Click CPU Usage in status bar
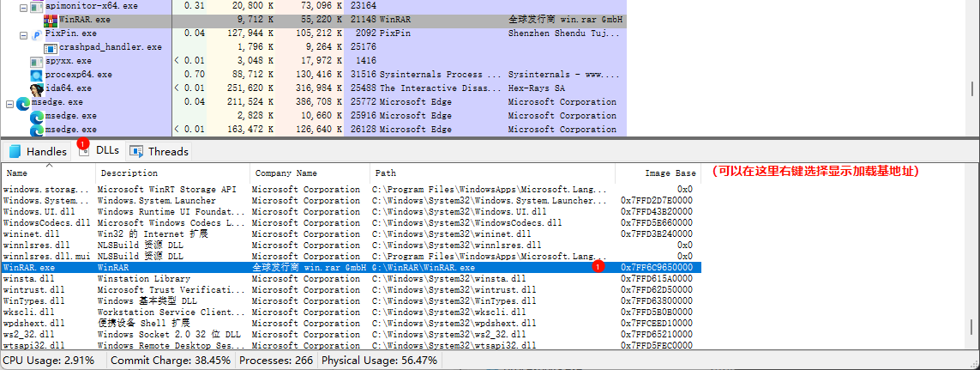Image resolution: width=980 pixels, height=370 pixels. [x=49, y=361]
